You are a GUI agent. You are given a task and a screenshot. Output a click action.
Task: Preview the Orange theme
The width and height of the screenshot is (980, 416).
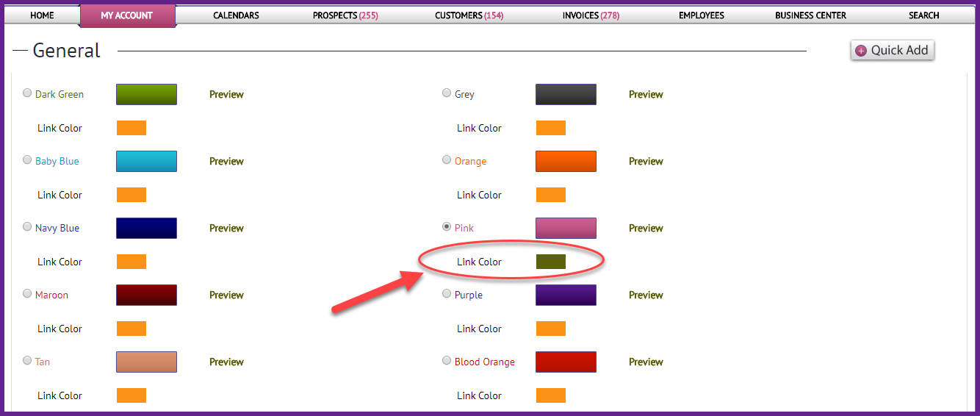coord(646,162)
